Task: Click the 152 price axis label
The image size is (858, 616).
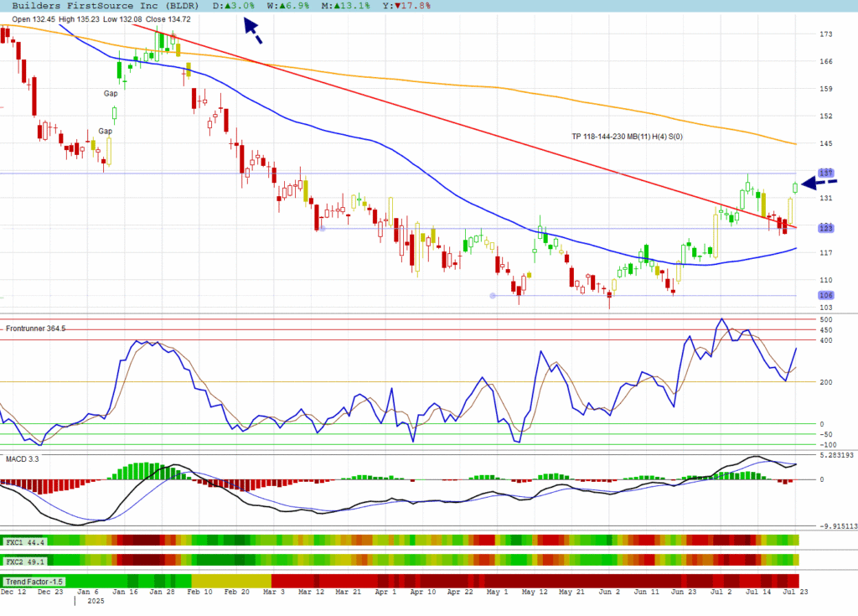Action: (x=825, y=116)
